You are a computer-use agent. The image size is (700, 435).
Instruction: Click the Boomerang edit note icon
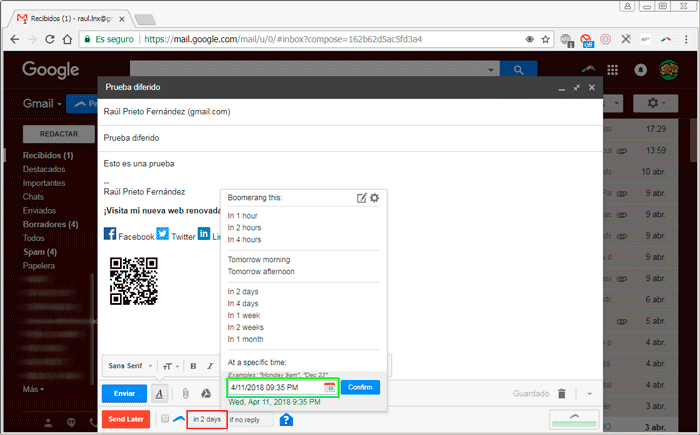[362, 198]
